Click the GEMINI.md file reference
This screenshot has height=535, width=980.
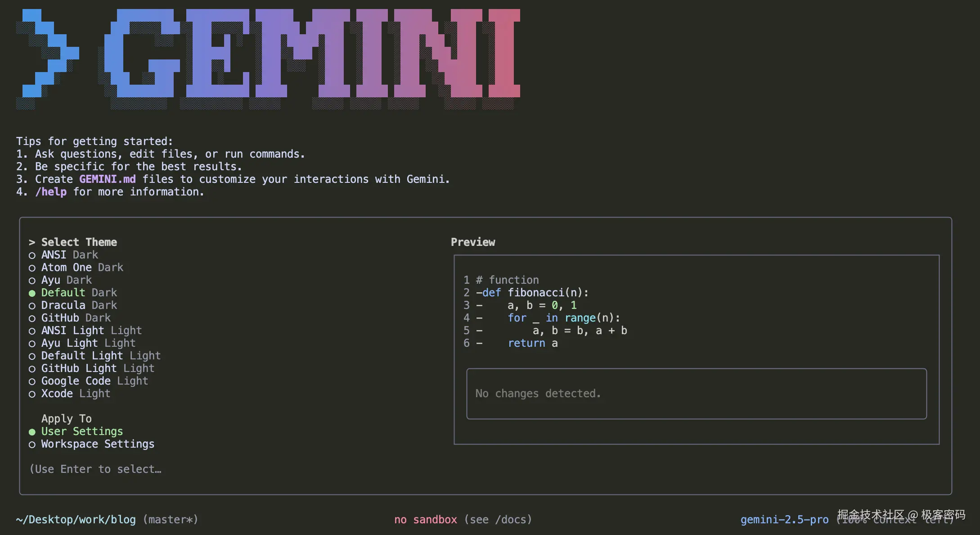tap(108, 179)
